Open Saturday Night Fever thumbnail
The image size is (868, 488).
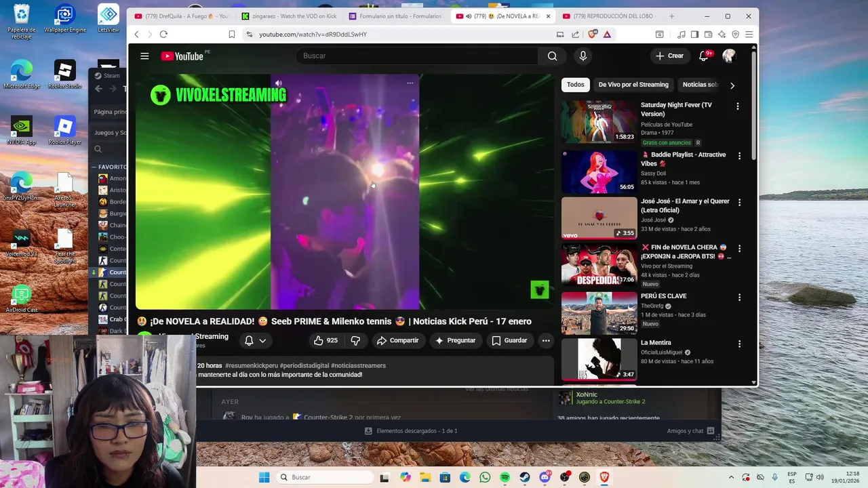point(599,122)
